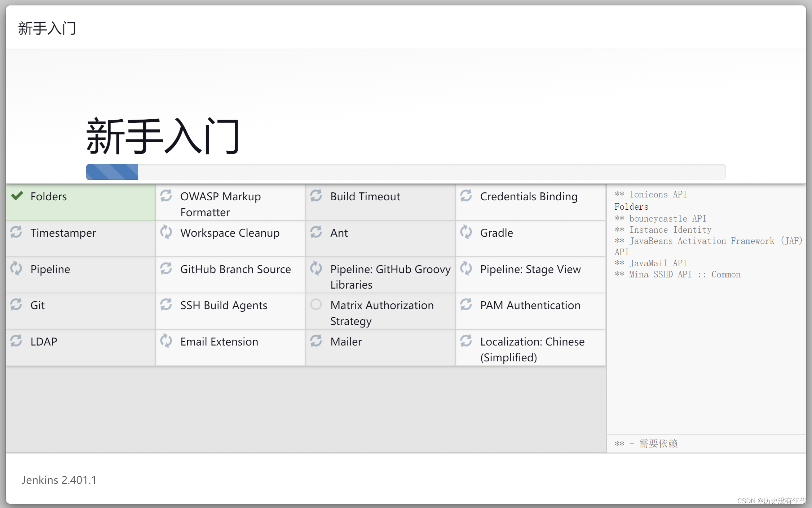Click the Jenkins 2.401.1 version text
The image size is (812, 508).
59,480
